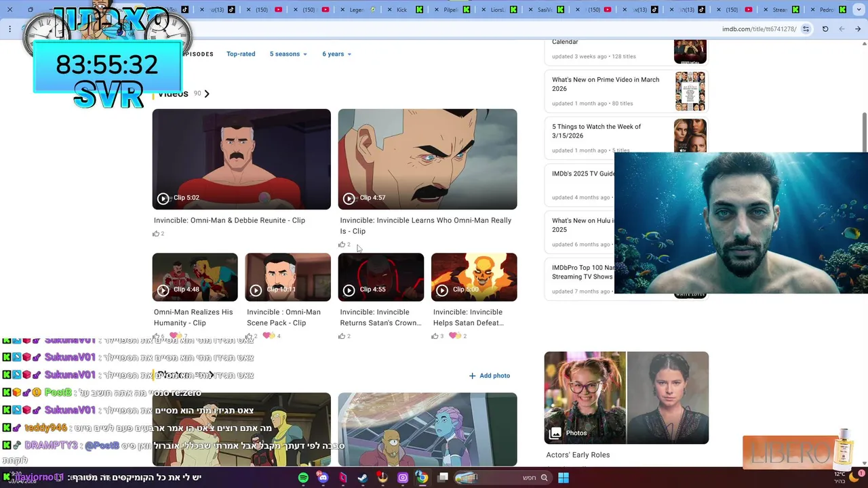Click the right-pointing arrow navigation button
The height and width of the screenshot is (488, 868).
(x=859, y=29)
